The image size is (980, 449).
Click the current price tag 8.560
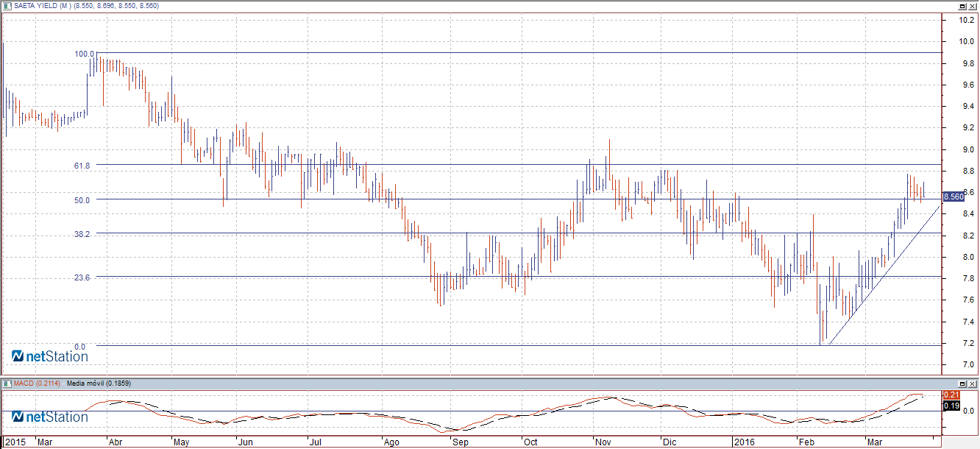tap(954, 197)
